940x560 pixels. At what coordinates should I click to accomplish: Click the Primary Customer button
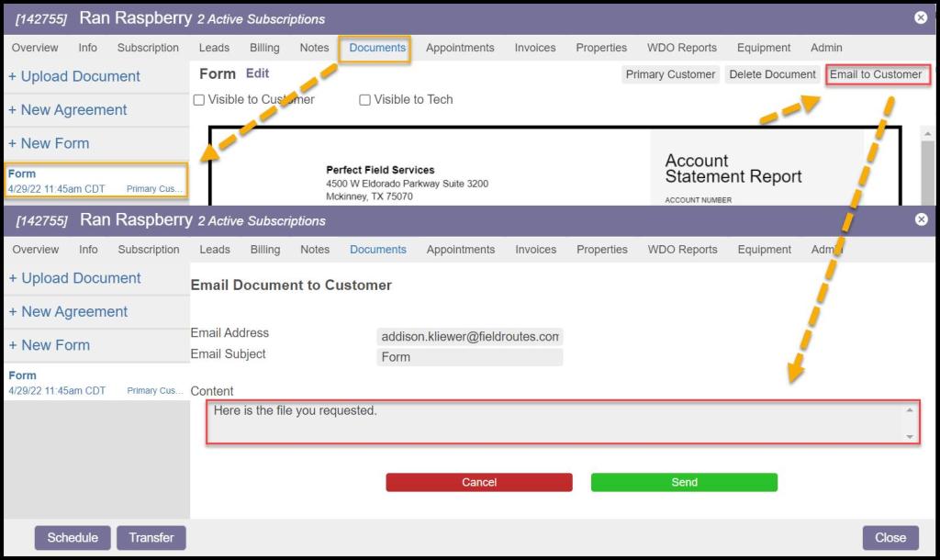point(670,74)
